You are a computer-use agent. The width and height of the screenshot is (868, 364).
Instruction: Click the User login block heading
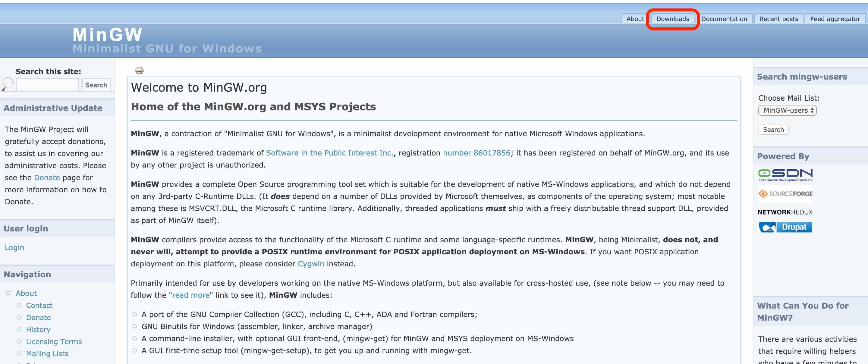pos(26,228)
